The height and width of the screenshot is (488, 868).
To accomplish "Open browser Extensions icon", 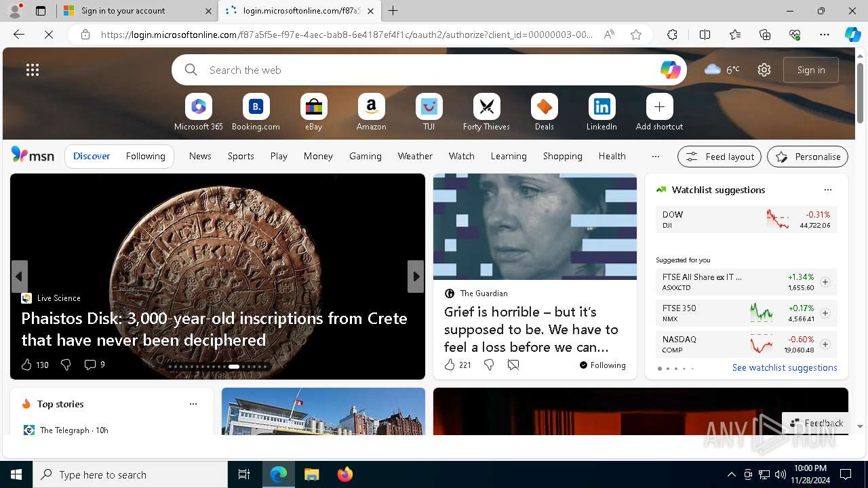I will pos(672,35).
